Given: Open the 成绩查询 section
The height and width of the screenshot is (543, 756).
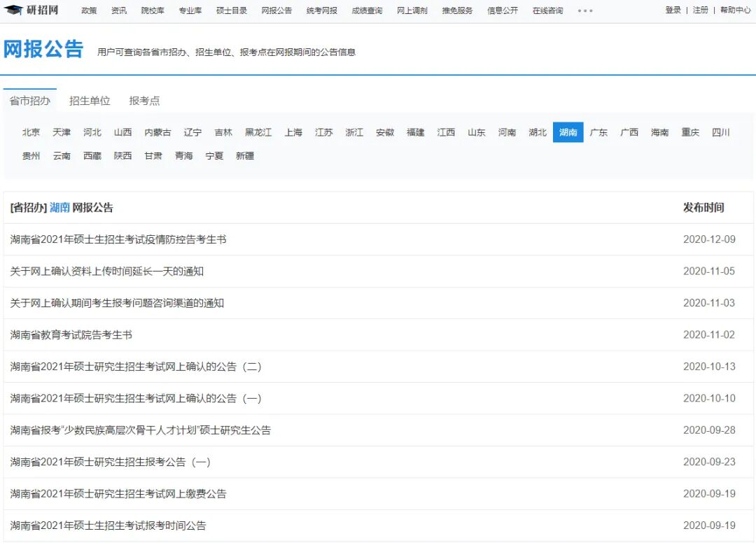Looking at the screenshot, I should 367,10.
